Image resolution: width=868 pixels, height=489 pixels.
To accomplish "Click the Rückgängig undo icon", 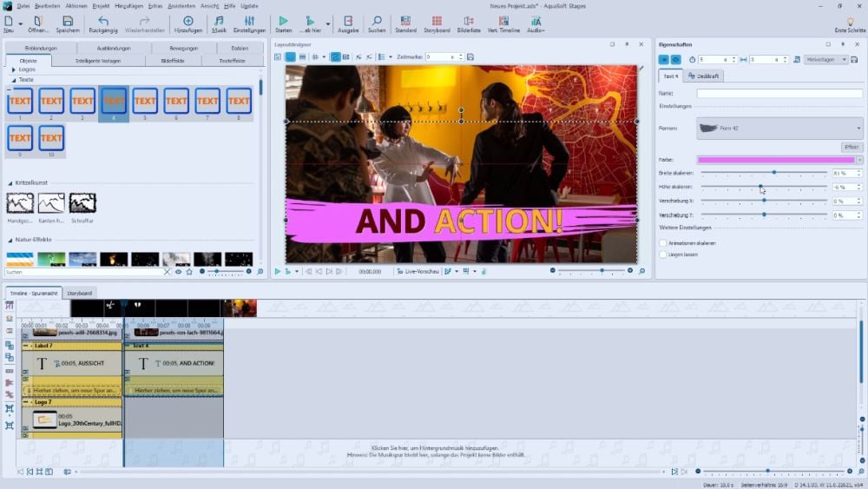I will pyautogui.click(x=103, y=21).
